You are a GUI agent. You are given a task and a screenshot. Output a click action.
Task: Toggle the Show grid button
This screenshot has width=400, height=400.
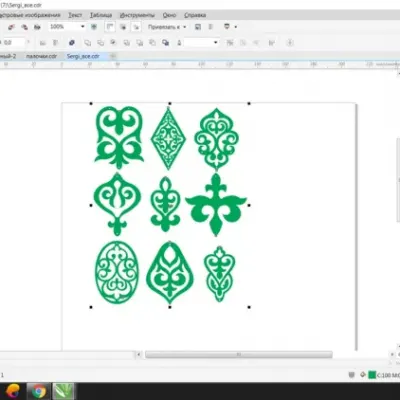(x=123, y=27)
